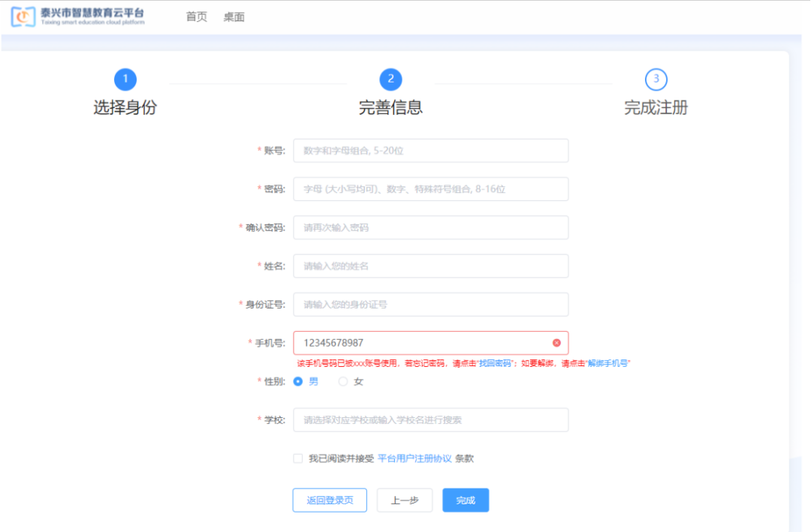The height and width of the screenshot is (532, 811).
Task: Click step 1 circle 选择身份
Action: click(x=125, y=80)
